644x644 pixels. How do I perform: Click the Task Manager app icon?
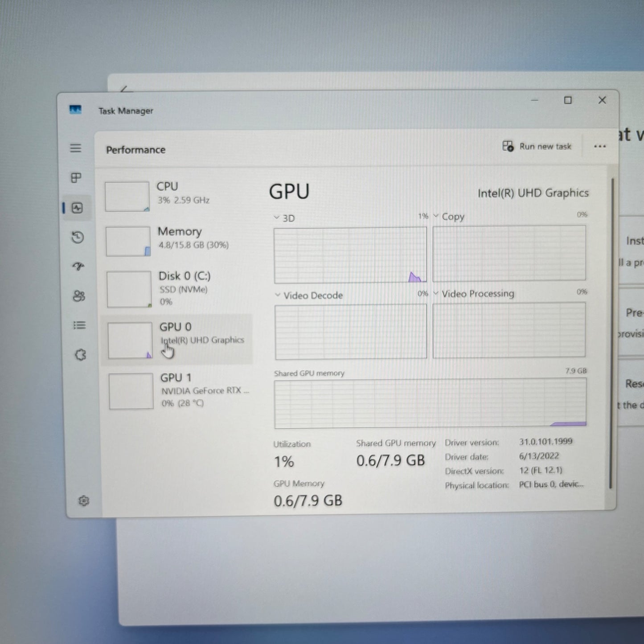pyautogui.click(x=75, y=110)
